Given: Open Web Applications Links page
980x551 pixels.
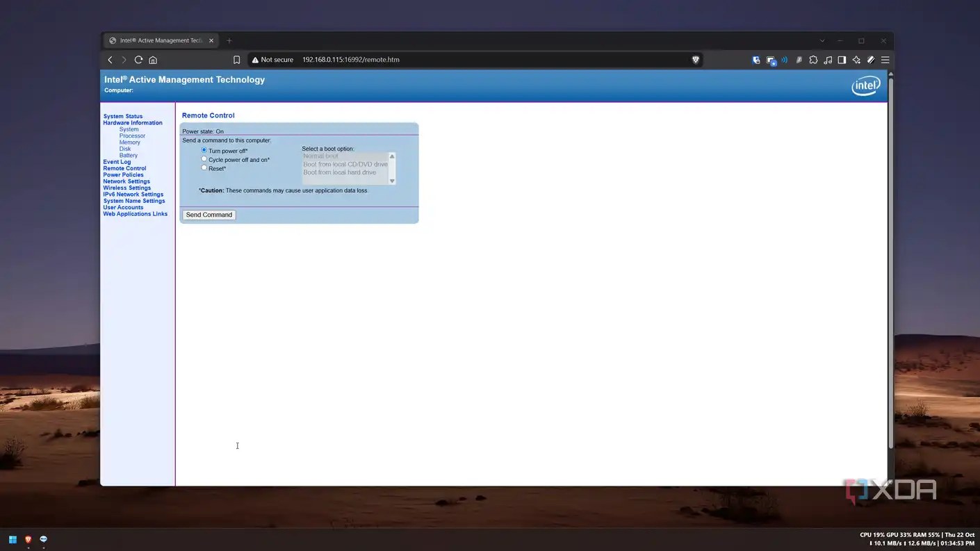Looking at the screenshot, I should click(136, 214).
